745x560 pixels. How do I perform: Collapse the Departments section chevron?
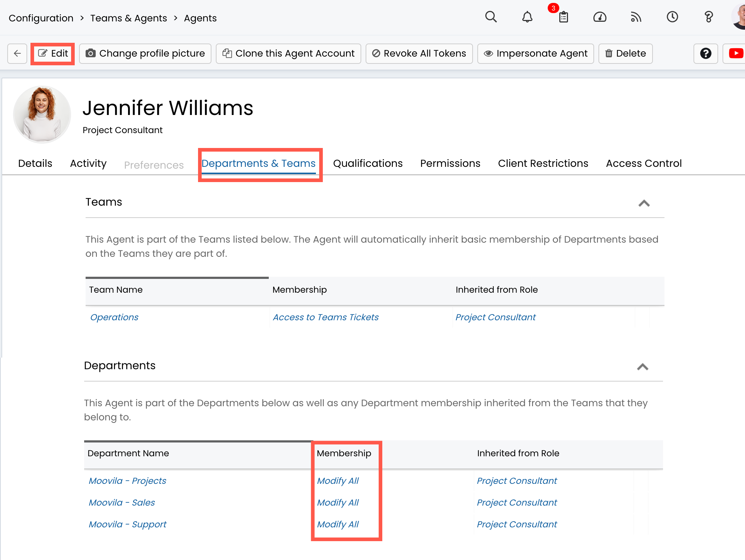click(642, 367)
